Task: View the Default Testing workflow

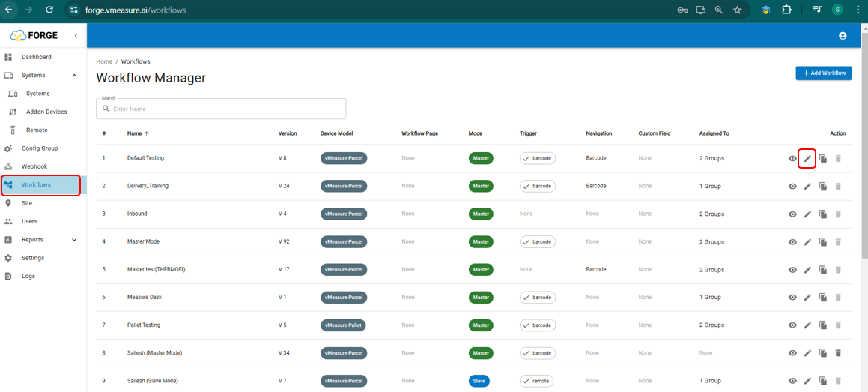Action: (x=792, y=158)
